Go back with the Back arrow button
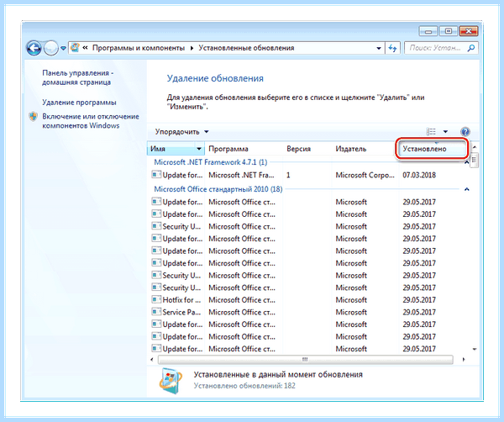The image size is (504, 422). pyautogui.click(x=34, y=48)
